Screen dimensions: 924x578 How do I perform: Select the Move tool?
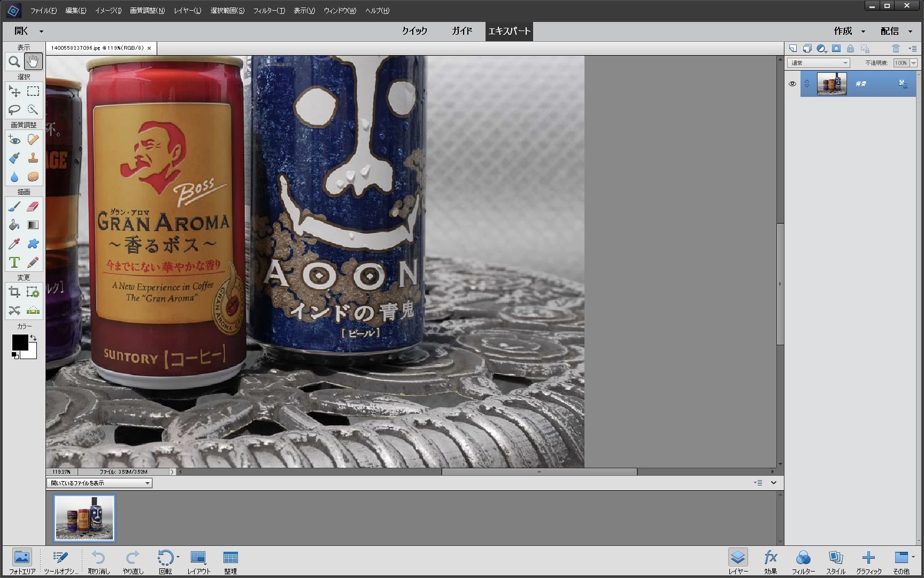(14, 92)
